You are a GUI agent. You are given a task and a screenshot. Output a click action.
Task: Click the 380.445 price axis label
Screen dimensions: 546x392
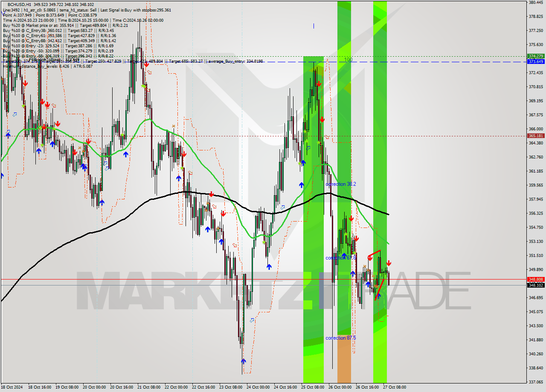click(536, 3)
